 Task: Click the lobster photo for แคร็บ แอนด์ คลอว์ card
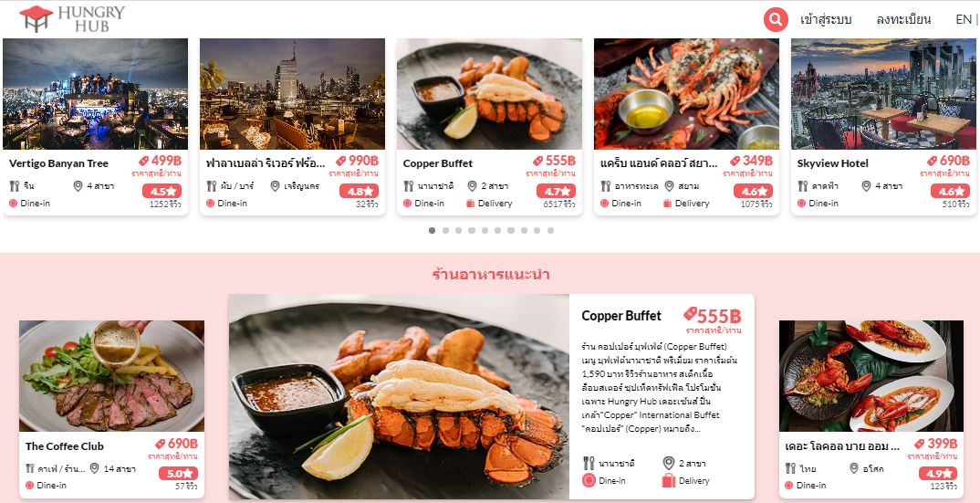pos(686,94)
